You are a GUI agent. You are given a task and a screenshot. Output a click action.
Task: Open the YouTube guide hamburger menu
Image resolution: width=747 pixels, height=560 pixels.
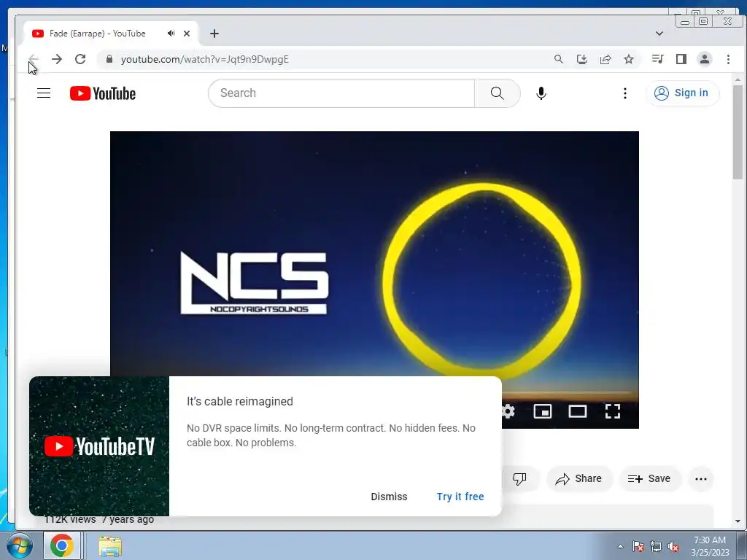point(44,93)
